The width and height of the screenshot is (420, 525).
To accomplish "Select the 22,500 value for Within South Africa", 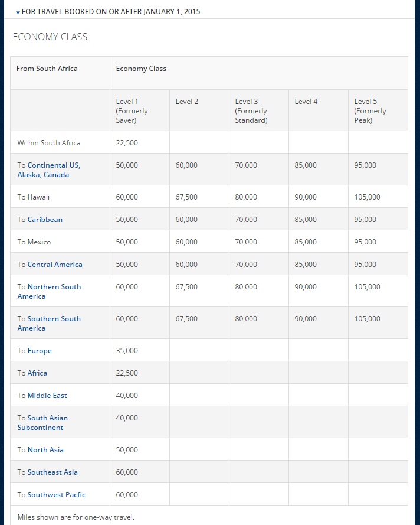I will [x=127, y=143].
